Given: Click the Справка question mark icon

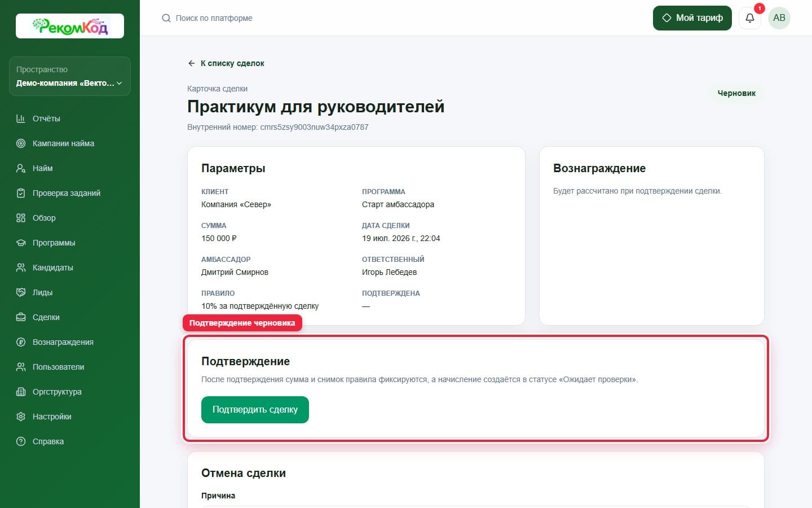Looking at the screenshot, I should point(21,441).
